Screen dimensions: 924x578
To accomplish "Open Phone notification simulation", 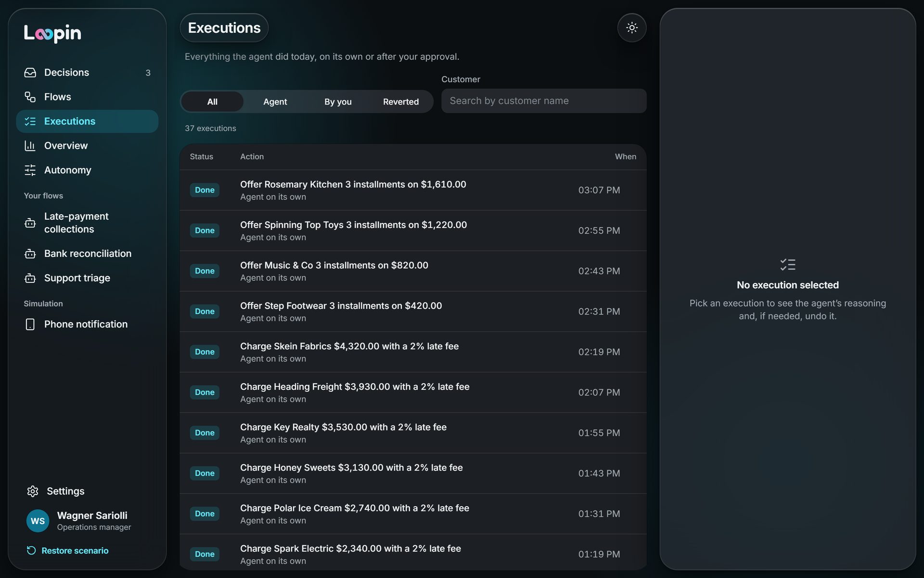I will (87, 324).
